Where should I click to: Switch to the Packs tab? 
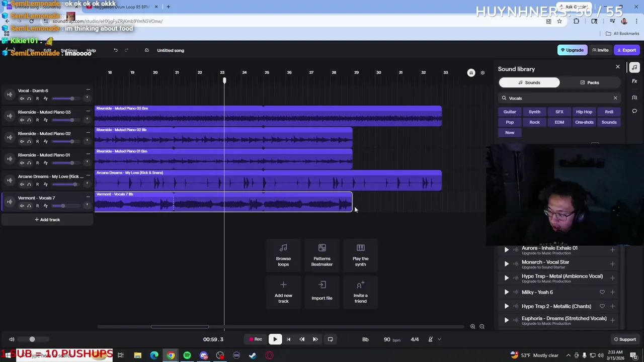click(x=590, y=82)
